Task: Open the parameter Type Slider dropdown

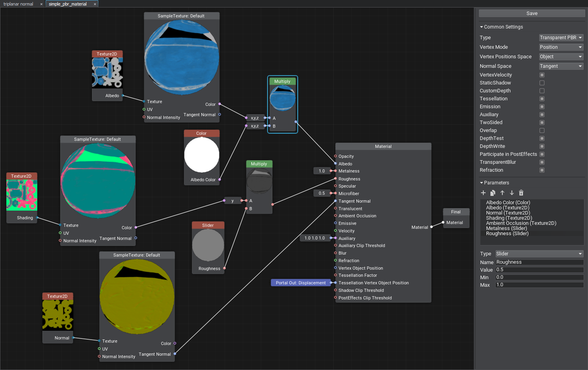Action: tap(539, 254)
